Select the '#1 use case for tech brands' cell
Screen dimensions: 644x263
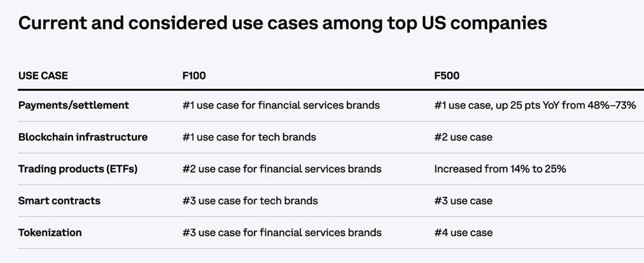(x=249, y=137)
